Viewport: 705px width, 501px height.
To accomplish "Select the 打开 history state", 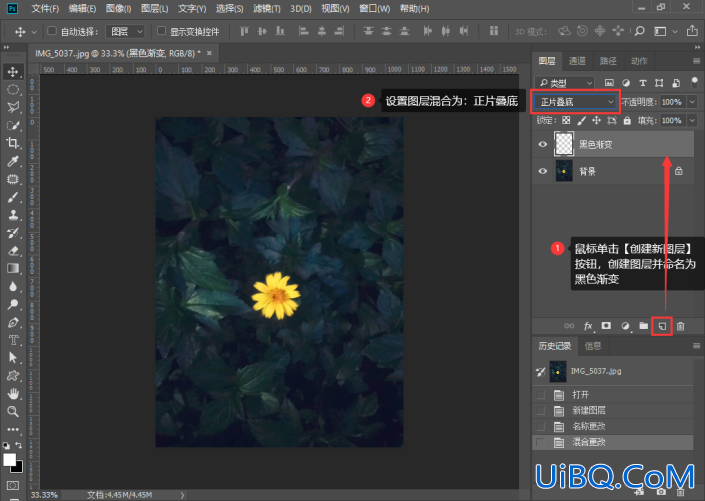I will [613, 395].
